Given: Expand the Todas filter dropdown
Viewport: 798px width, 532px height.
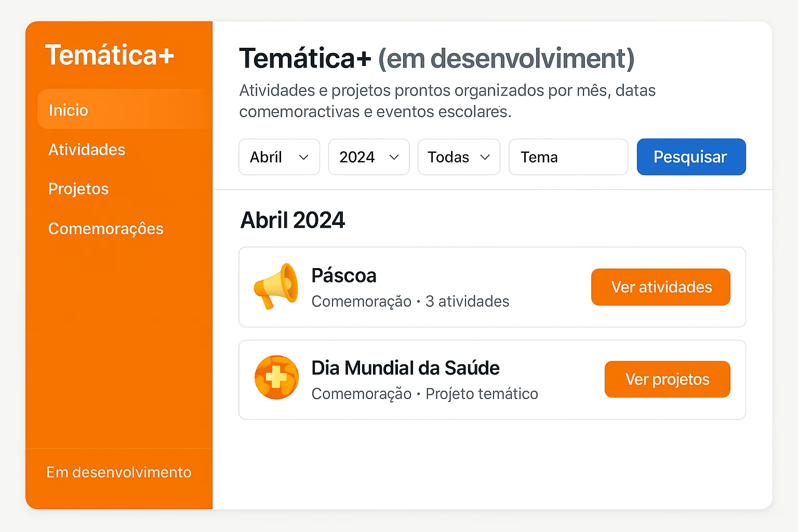Looking at the screenshot, I should tap(459, 157).
